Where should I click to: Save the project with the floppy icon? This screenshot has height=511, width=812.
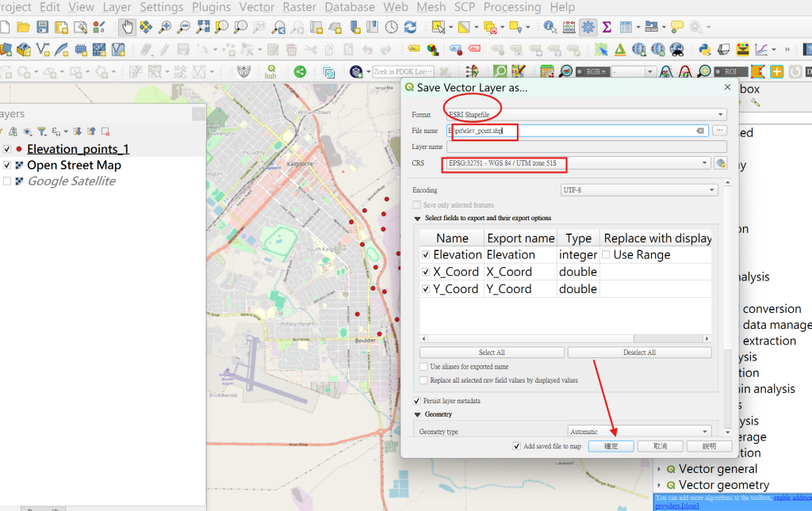43,27
